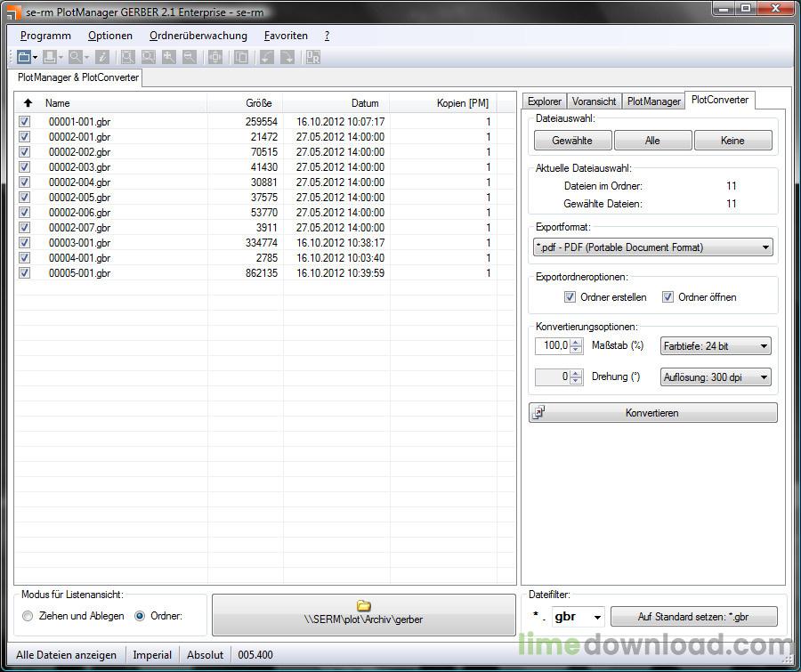Click the sort arrow column header

coord(28,102)
